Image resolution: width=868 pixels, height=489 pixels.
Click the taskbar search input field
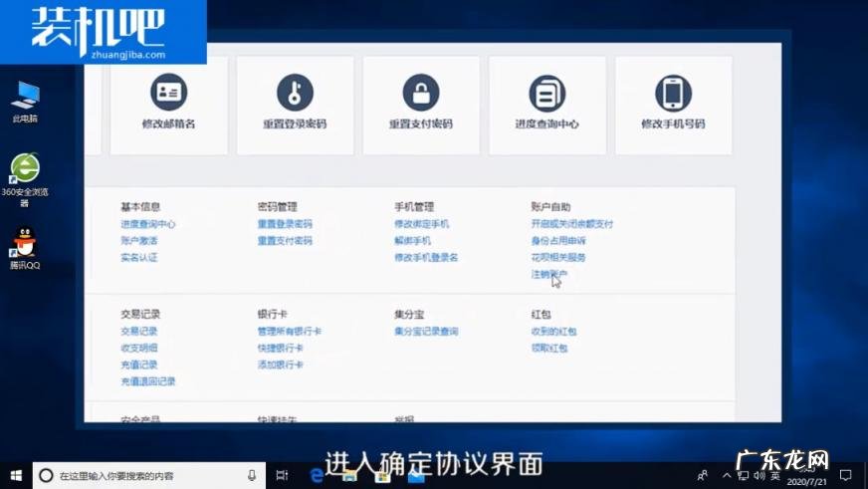click(x=149, y=475)
